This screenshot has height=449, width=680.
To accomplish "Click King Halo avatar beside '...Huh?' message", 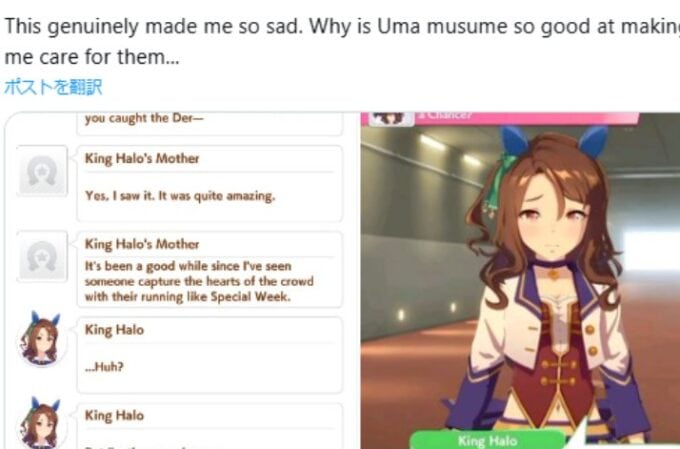I will coord(40,339).
